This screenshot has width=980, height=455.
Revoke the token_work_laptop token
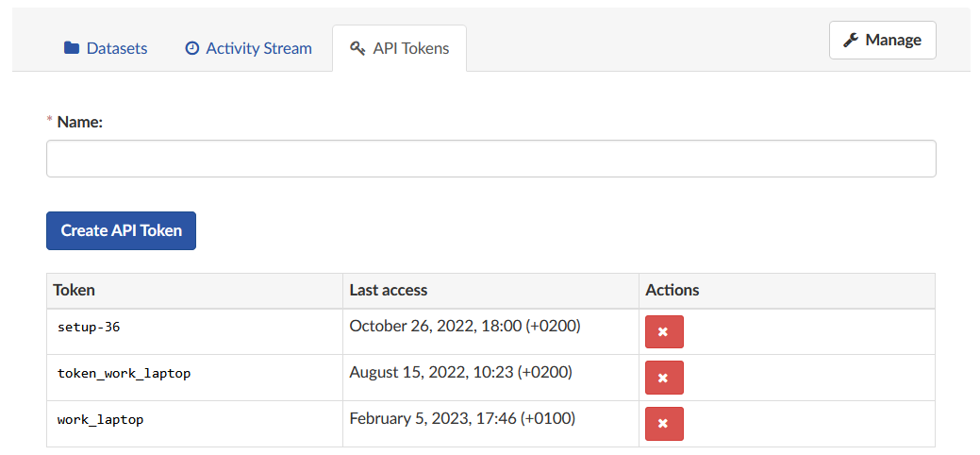pyautogui.click(x=664, y=378)
